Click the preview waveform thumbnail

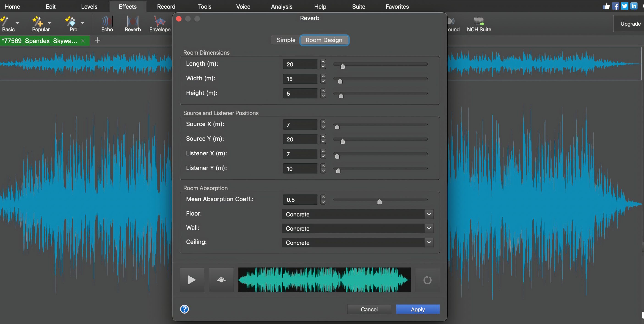tap(324, 279)
